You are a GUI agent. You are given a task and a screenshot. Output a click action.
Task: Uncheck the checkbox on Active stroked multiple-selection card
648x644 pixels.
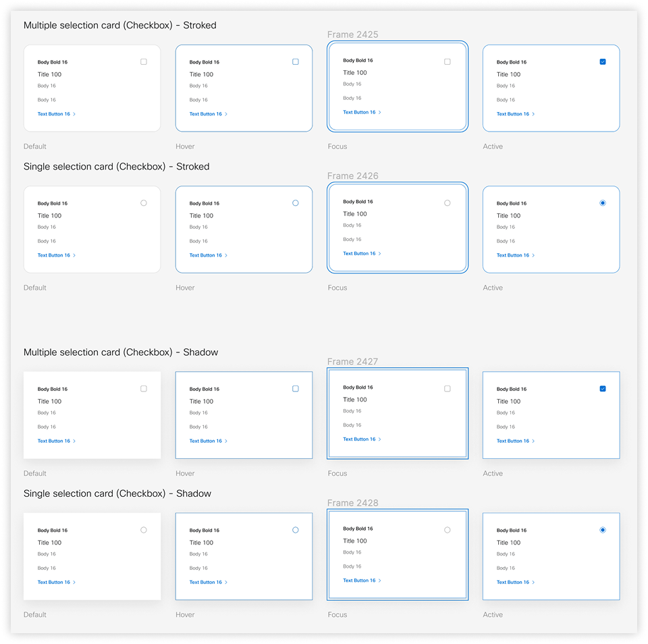[x=603, y=62]
